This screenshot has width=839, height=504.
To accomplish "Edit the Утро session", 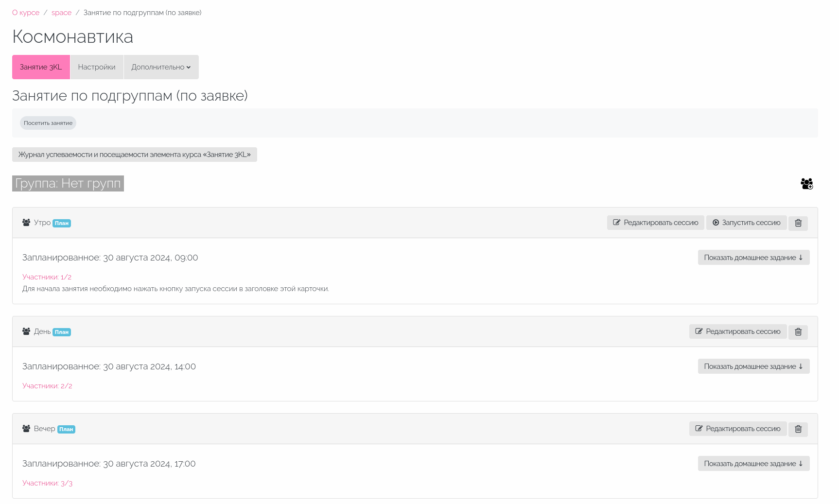I will tap(655, 223).
